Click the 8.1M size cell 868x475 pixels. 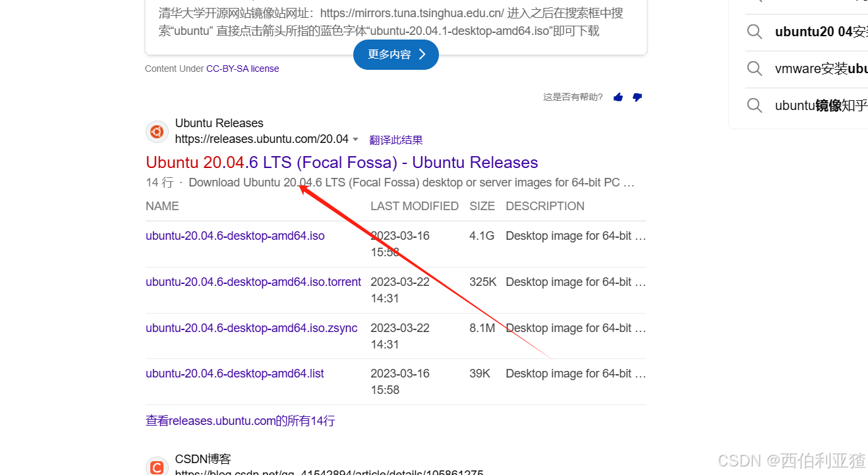tap(482, 328)
